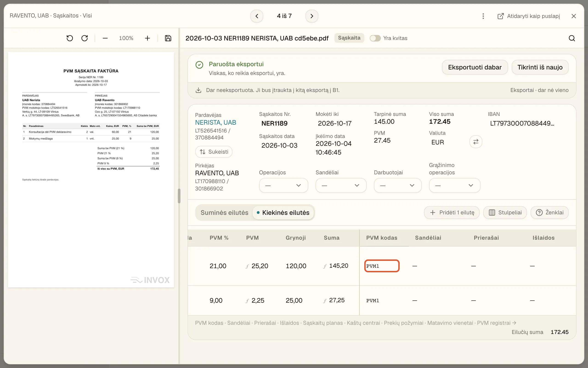
Task: Click the invoice PDF preview page
Action: 91,170
